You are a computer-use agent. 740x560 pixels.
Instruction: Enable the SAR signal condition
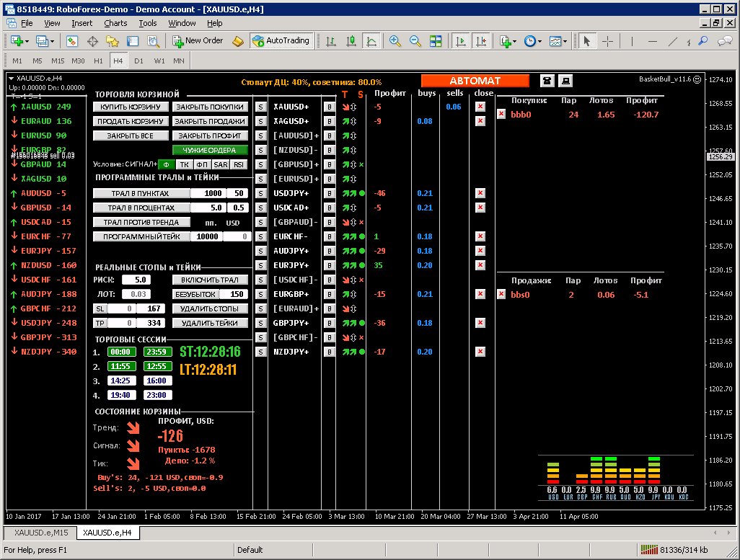click(221, 164)
